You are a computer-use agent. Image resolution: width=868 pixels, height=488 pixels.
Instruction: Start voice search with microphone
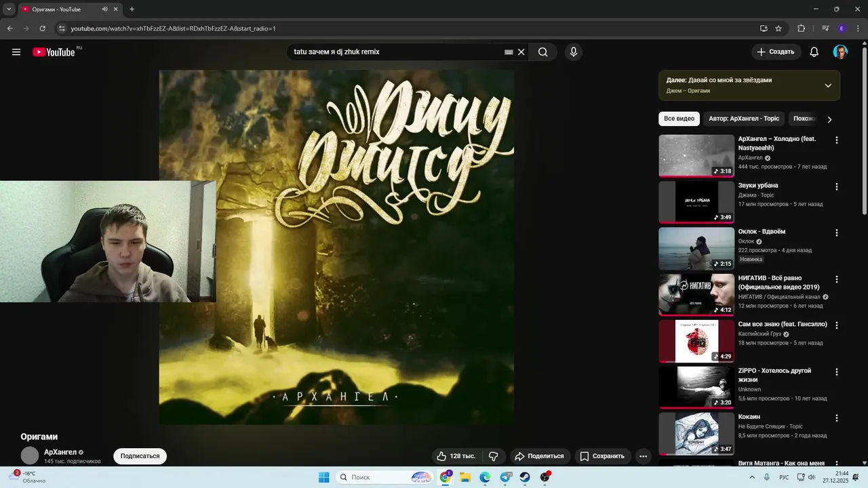tap(574, 52)
